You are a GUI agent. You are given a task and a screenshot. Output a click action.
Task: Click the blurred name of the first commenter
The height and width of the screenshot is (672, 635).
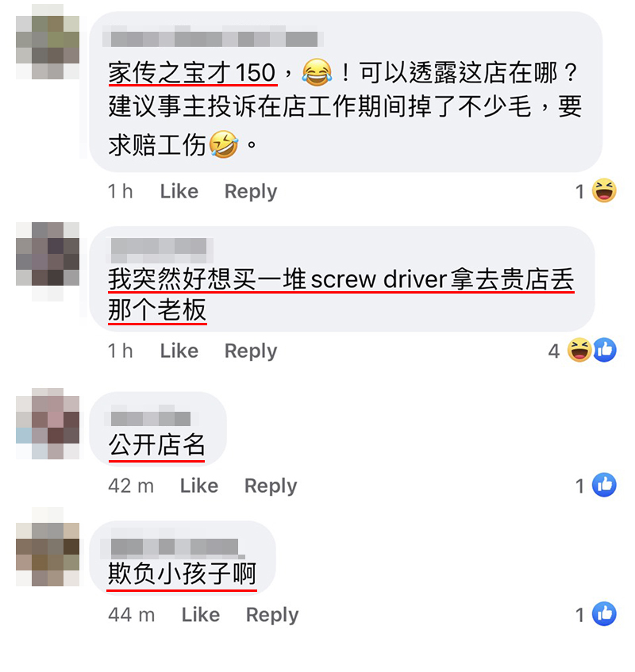pos(213,38)
